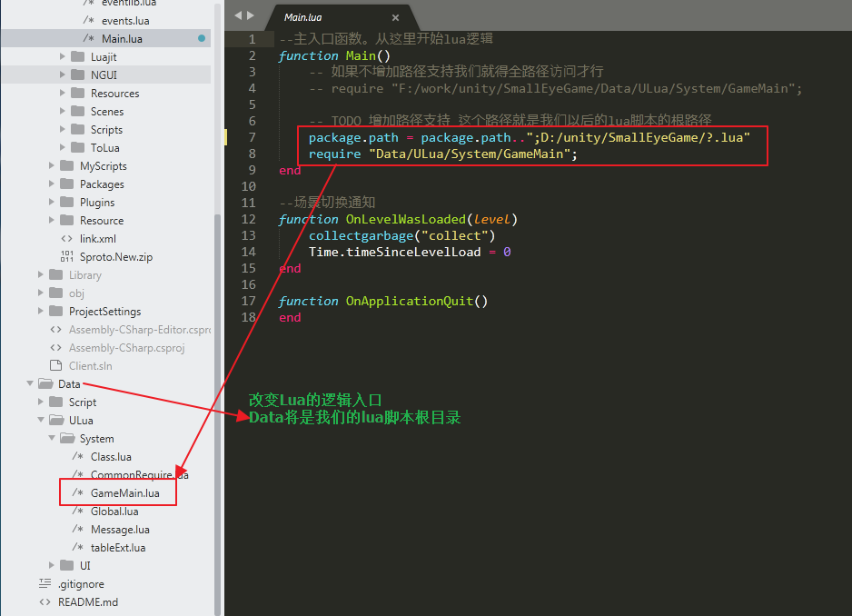Viewport: 852px width, 616px height.
Task: Click the Sproto.New.zip binary file icon
Action: pyautogui.click(x=67, y=256)
